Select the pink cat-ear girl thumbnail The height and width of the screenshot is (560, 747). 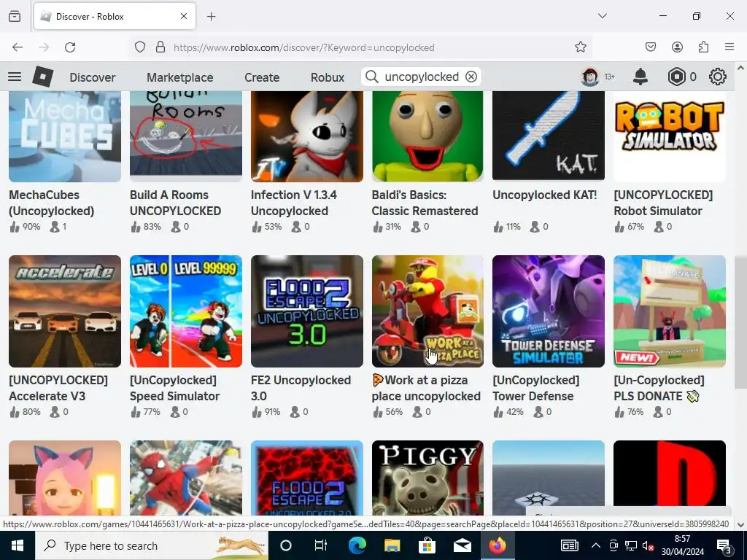[65, 478]
